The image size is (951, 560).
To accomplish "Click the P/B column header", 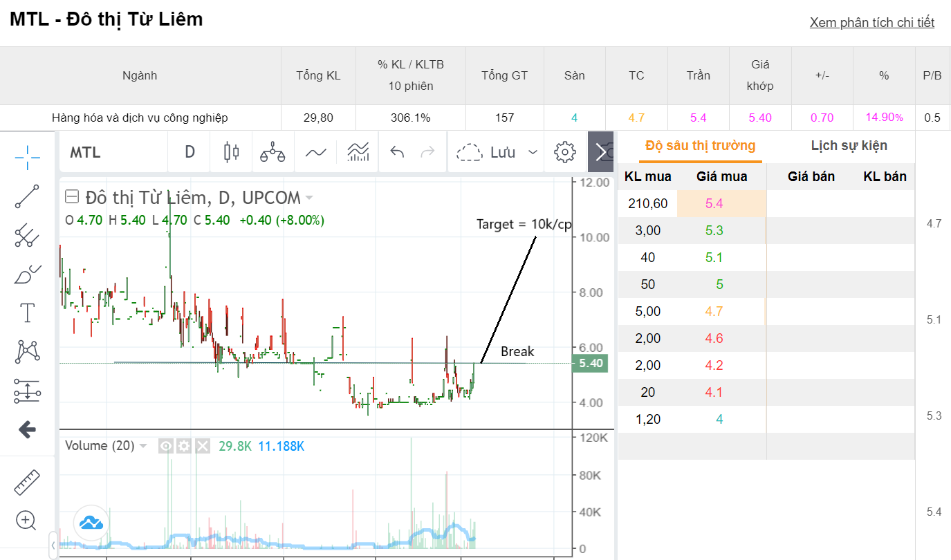I will (932, 76).
